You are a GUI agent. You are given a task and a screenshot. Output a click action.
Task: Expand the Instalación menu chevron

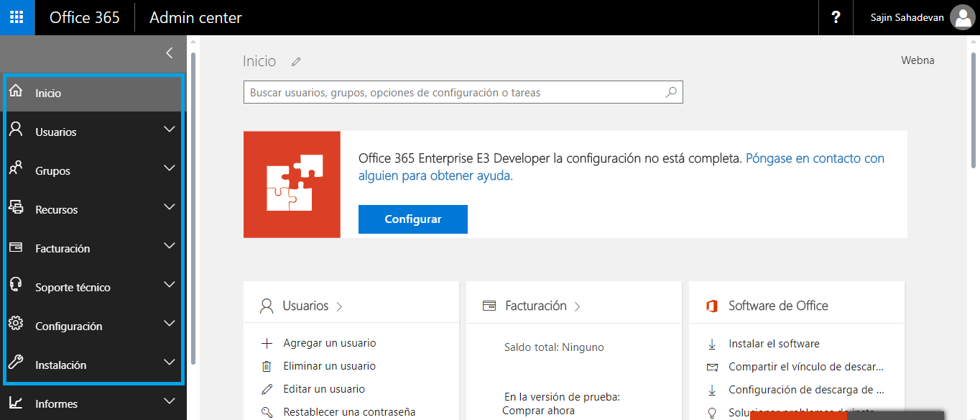(170, 362)
